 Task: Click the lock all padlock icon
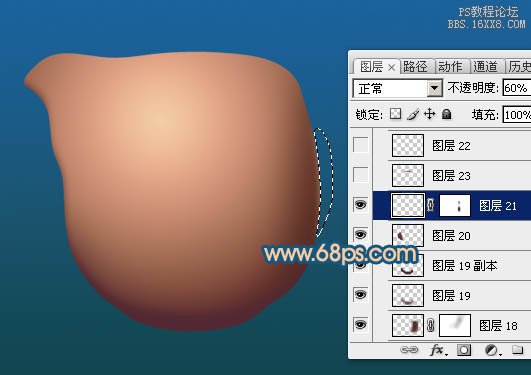click(x=447, y=114)
